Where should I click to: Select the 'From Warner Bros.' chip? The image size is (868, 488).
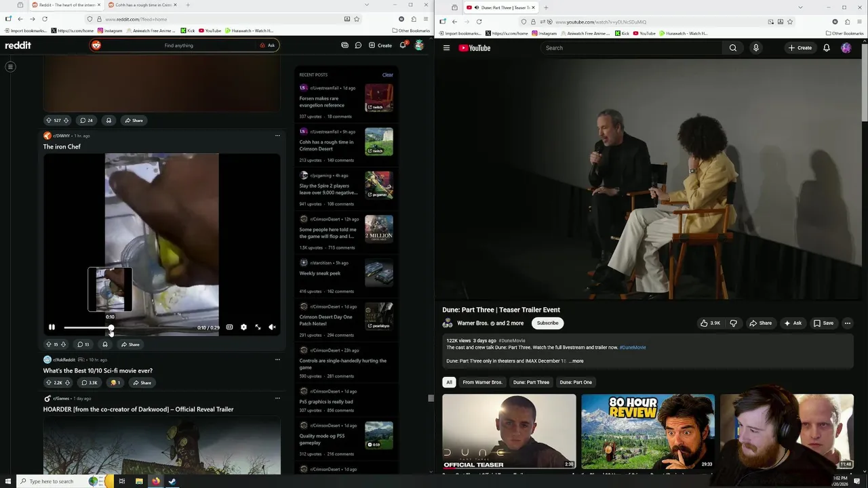[482, 382]
